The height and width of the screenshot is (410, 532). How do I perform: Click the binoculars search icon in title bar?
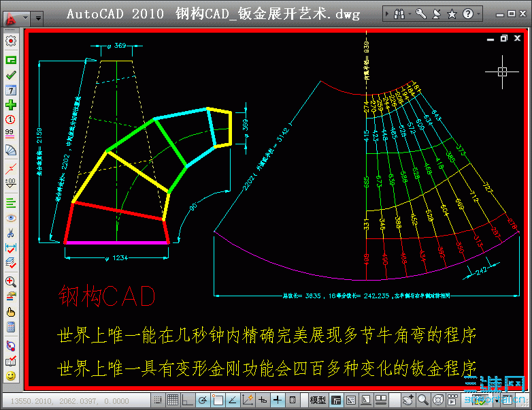pos(399,14)
